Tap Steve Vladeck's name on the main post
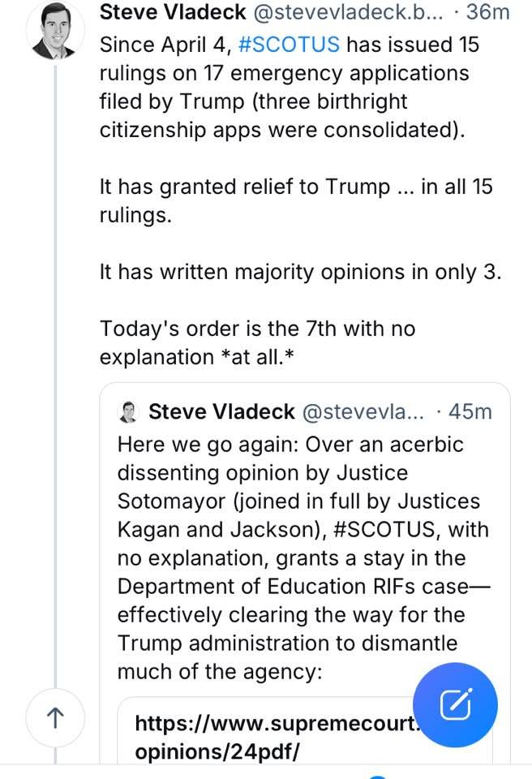Viewport: 532px width, 779px height. point(161,12)
